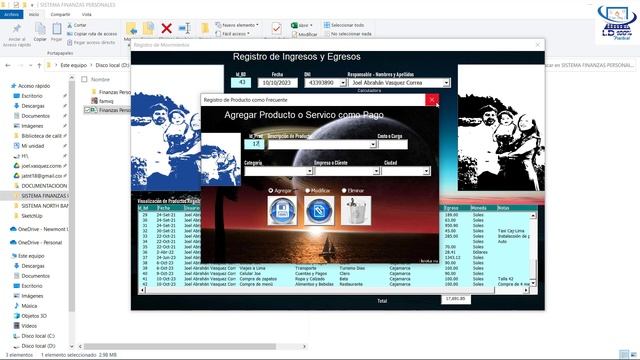Click the blue edit document button

tap(319, 211)
